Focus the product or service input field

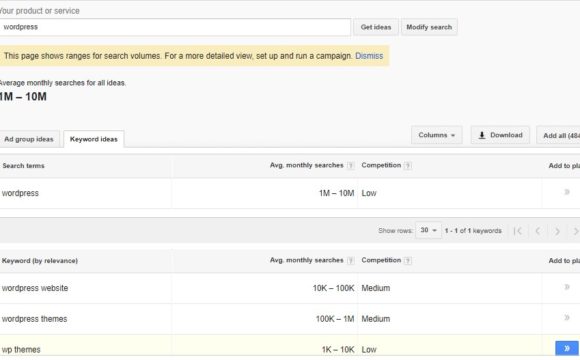(175, 27)
